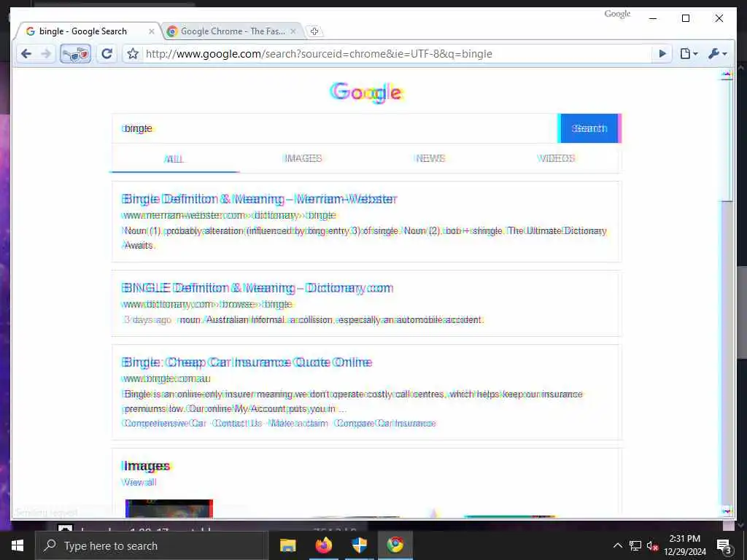
Task: Show hidden system tray icons
Action: 617,545
